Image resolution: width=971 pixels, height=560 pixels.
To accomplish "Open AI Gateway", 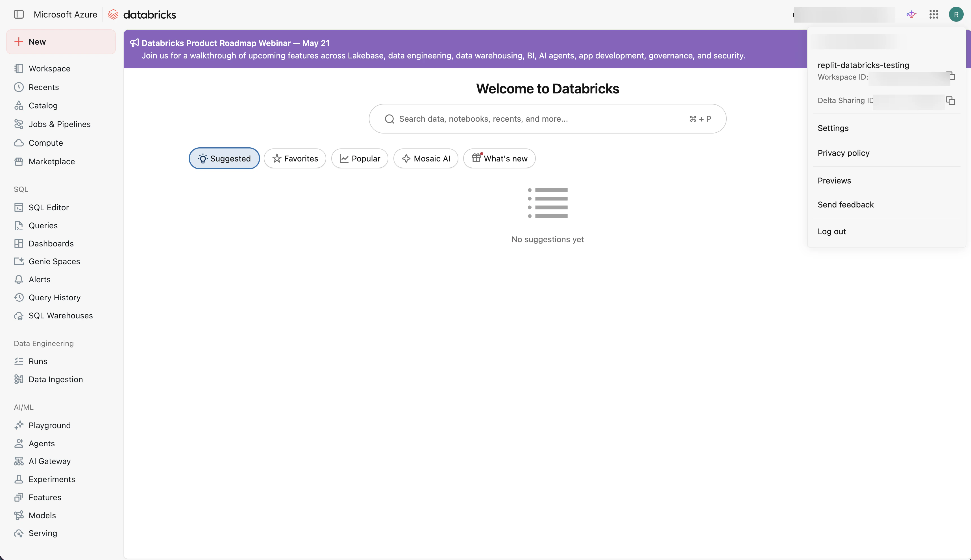I will 61,461.
